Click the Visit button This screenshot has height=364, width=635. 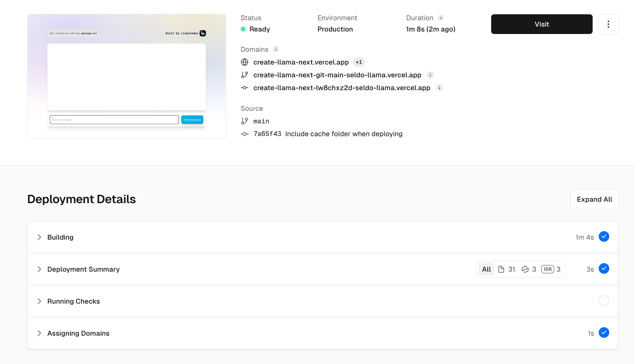(x=541, y=24)
